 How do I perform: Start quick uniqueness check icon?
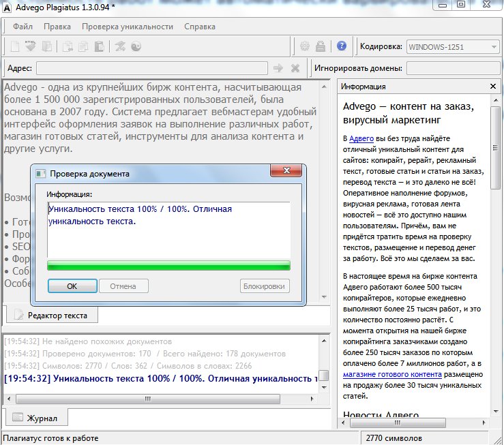coord(120,46)
